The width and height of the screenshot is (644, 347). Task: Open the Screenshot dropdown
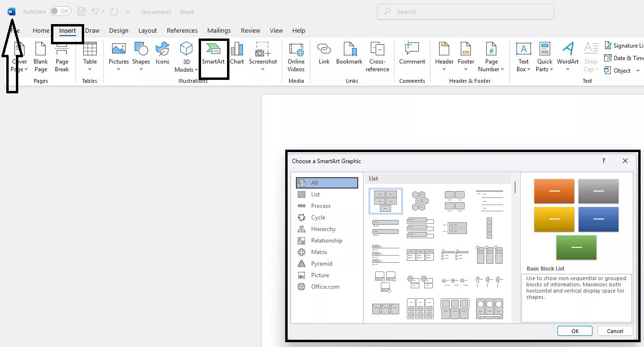tap(263, 57)
